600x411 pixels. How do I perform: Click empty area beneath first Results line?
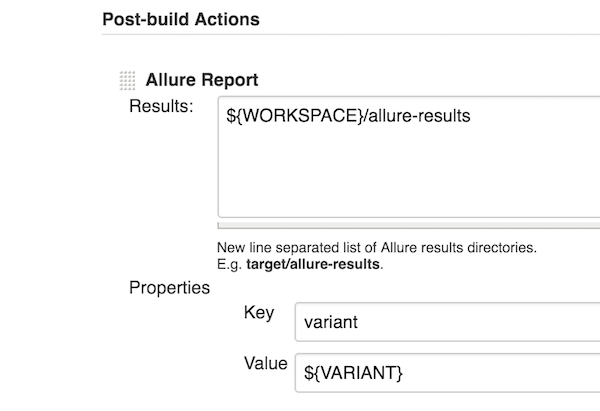(409, 172)
